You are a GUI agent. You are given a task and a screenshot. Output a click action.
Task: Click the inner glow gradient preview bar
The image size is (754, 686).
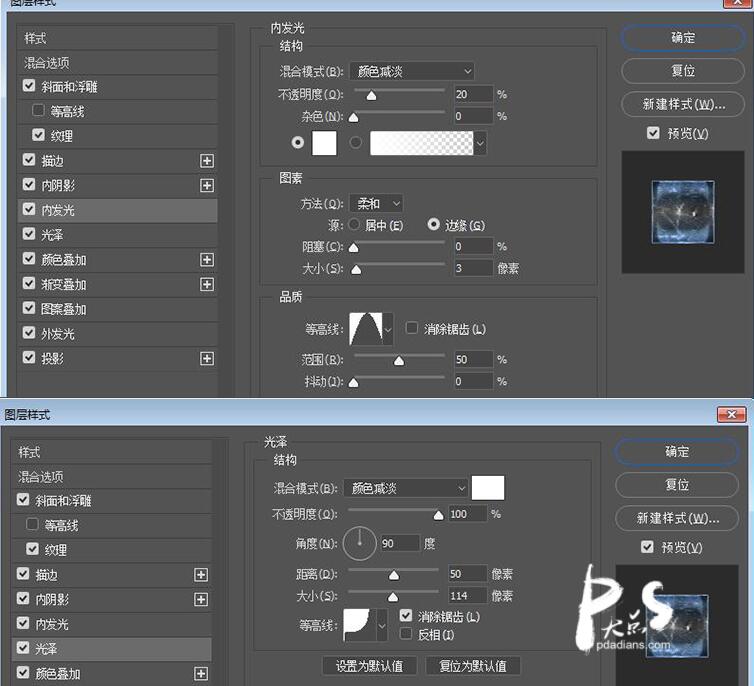point(421,143)
